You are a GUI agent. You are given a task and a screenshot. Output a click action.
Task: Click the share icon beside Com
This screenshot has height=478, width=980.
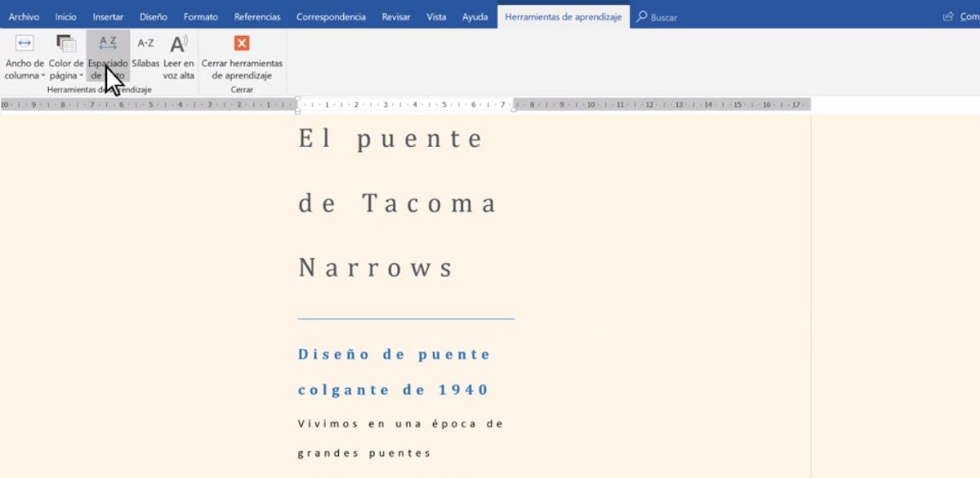tap(948, 16)
